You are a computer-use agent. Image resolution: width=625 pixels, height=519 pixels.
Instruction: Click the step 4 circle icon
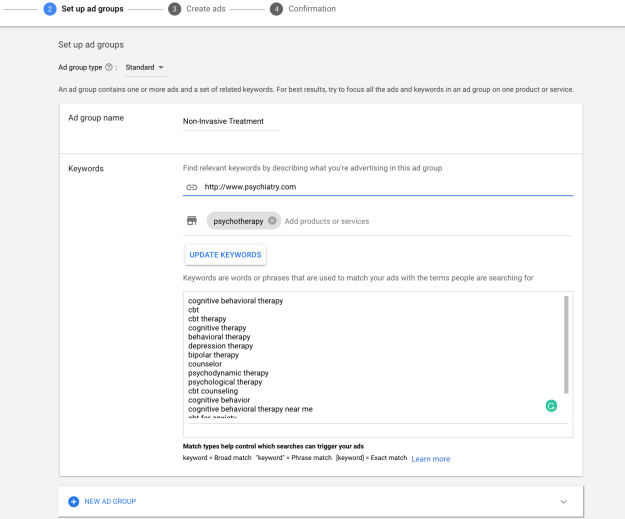[276, 9]
